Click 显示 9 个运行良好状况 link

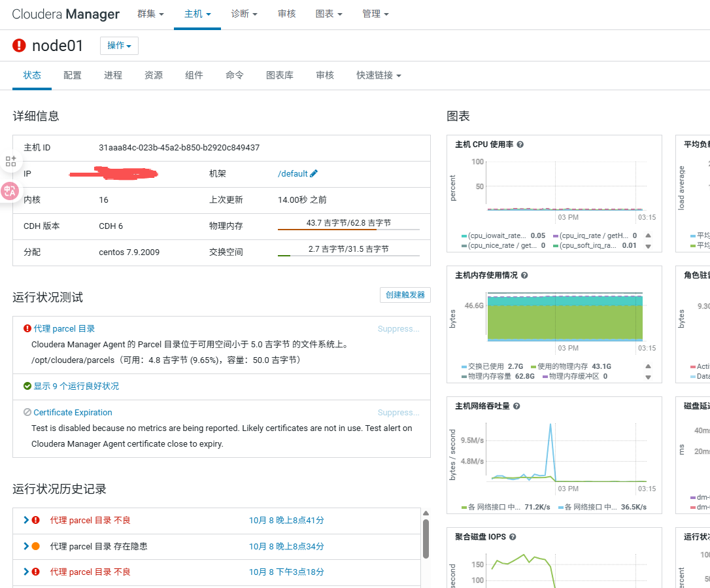pyautogui.click(x=76, y=386)
